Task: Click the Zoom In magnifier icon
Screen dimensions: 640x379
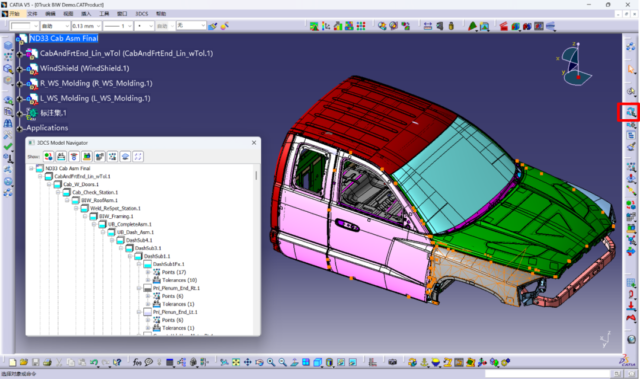Action: click(271, 362)
